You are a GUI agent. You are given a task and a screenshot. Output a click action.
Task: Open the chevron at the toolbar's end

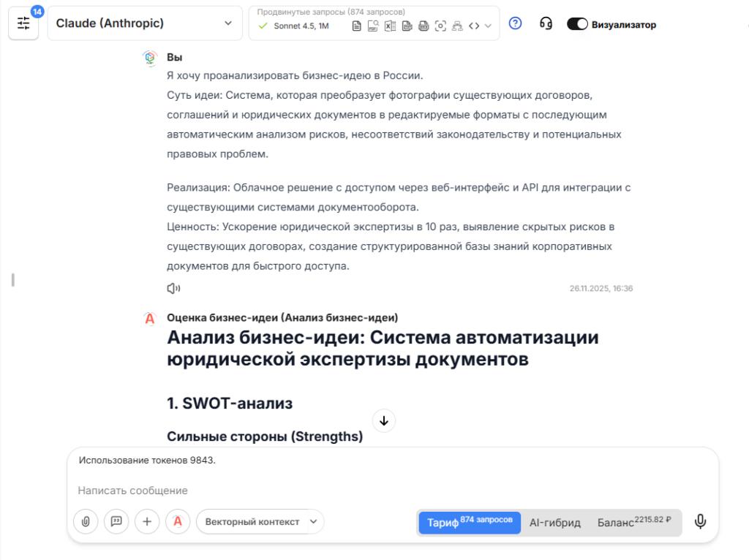(487, 26)
